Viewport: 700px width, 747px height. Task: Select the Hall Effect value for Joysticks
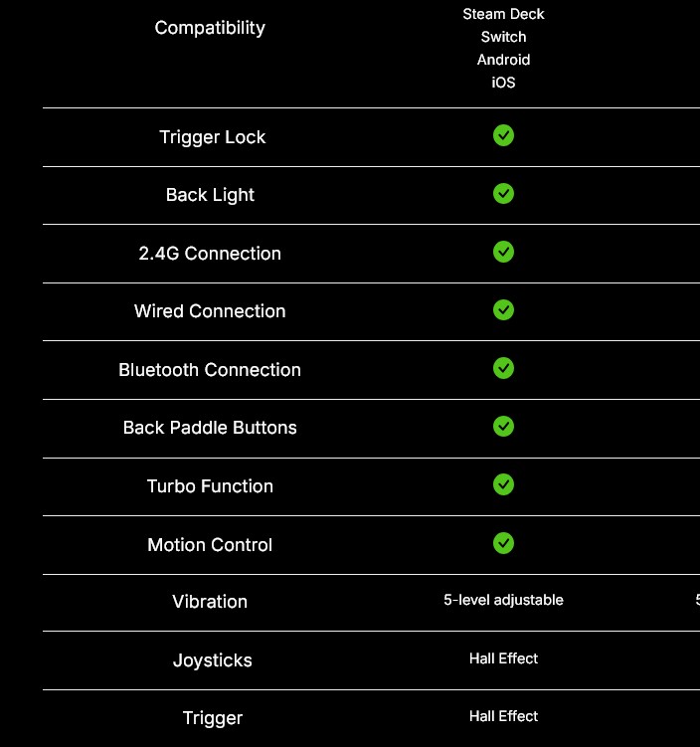tap(503, 658)
